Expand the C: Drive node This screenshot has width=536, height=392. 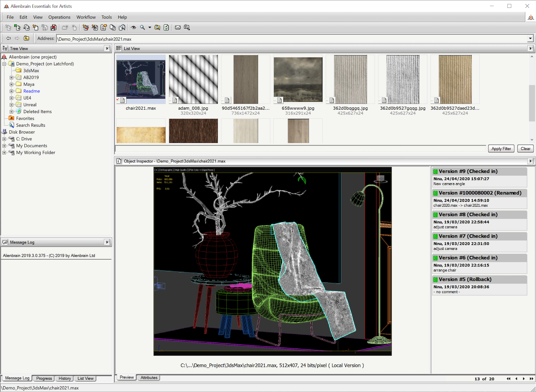(x=4, y=139)
